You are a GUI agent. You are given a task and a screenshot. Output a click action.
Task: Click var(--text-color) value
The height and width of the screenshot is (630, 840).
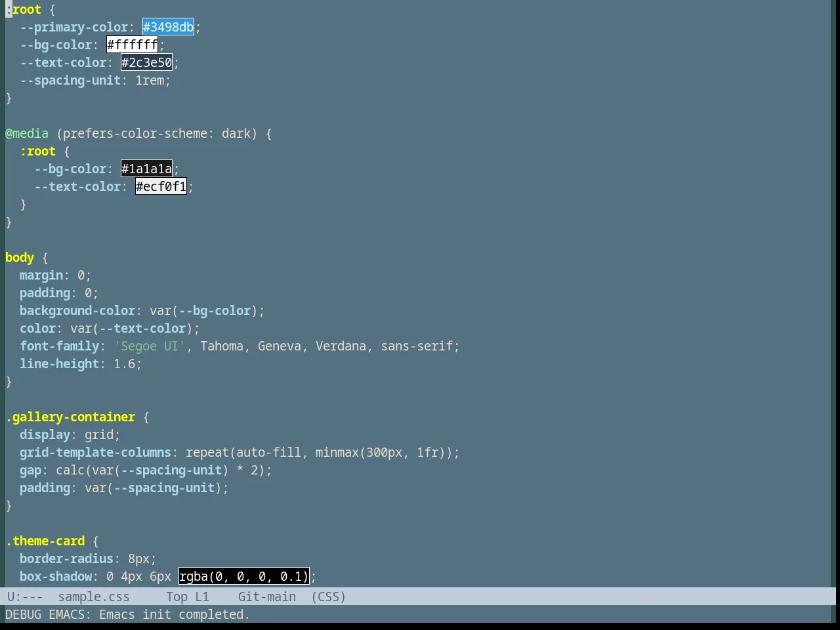(131, 328)
